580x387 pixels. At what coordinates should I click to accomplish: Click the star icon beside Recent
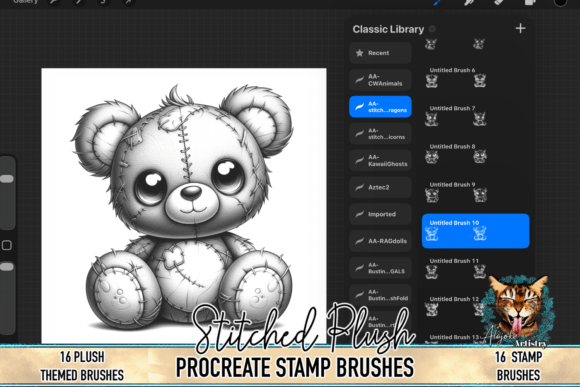(x=359, y=53)
